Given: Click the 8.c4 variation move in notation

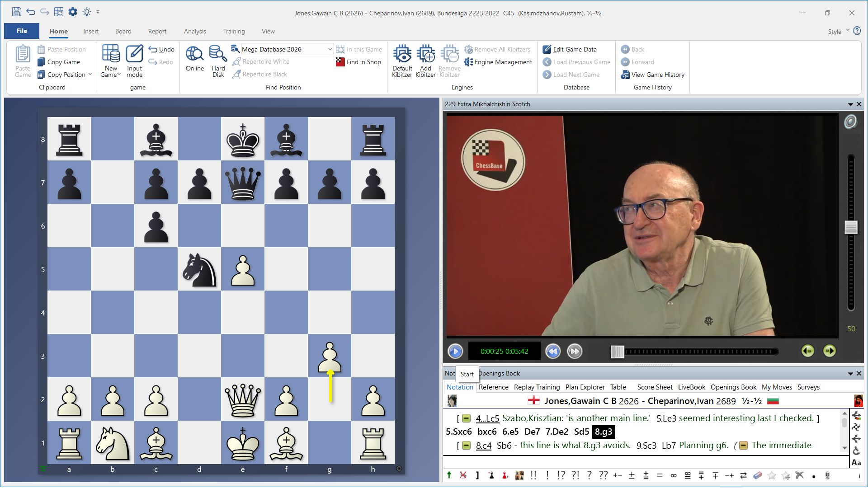Looking at the screenshot, I should [x=483, y=446].
